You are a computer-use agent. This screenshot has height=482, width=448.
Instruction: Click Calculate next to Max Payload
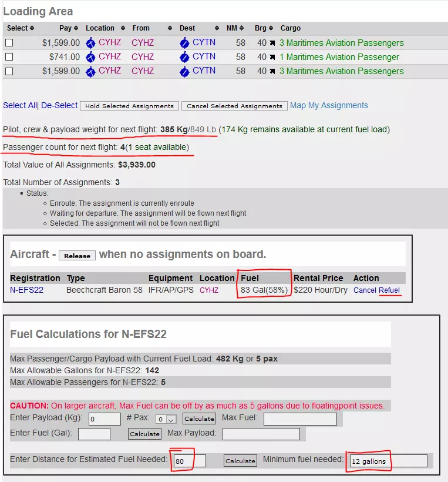click(144, 434)
